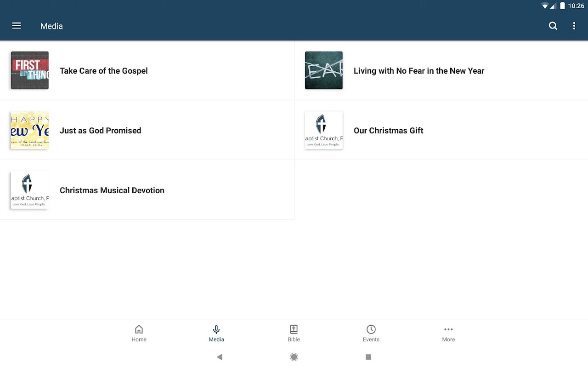
Task: Open the Living with No Fear thumbnail
Action: pos(324,70)
